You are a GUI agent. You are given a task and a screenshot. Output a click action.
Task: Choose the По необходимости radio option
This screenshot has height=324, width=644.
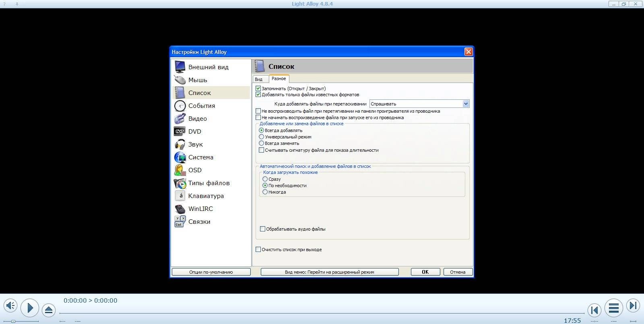point(265,186)
